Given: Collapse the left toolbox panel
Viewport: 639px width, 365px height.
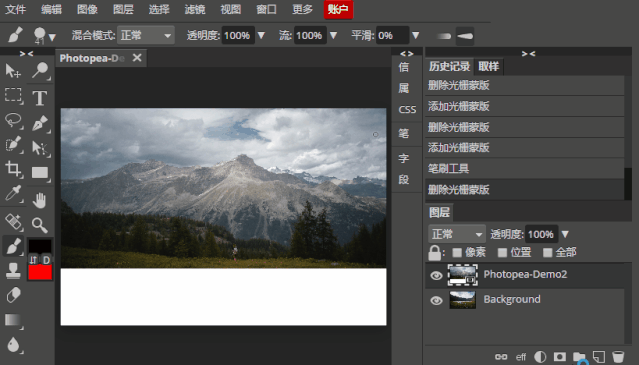Looking at the screenshot, I should coord(26,53).
